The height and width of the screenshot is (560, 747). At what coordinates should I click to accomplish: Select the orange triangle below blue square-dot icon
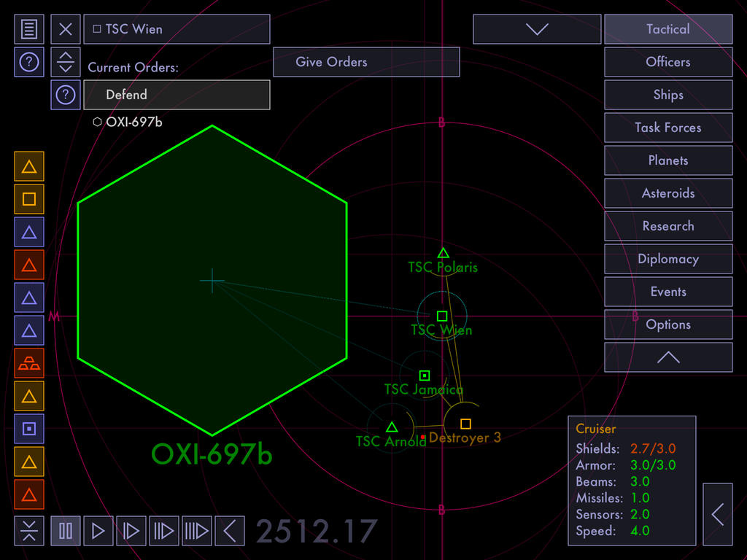[x=29, y=462]
